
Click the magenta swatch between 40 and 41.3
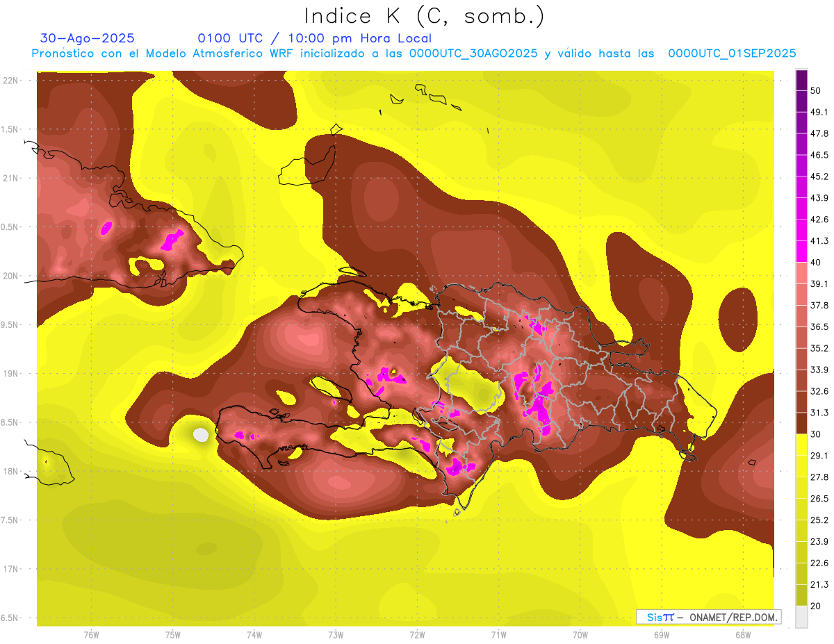(801, 251)
